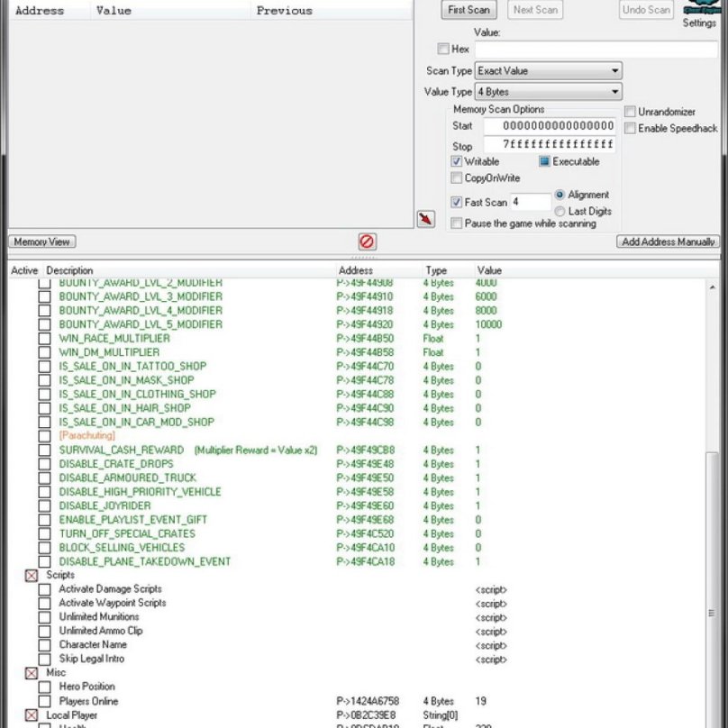Collapse the Scripts group
The height and width of the screenshot is (728, 728).
32,575
